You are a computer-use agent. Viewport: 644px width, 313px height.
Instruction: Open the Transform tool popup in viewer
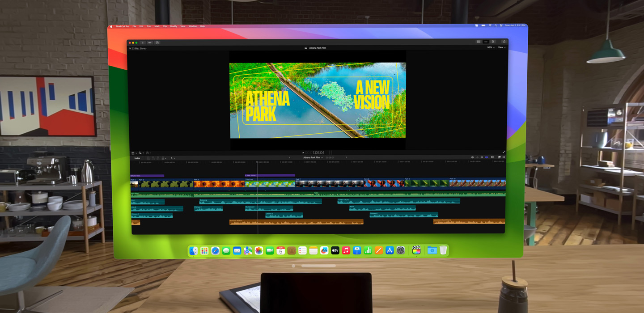pos(134,153)
